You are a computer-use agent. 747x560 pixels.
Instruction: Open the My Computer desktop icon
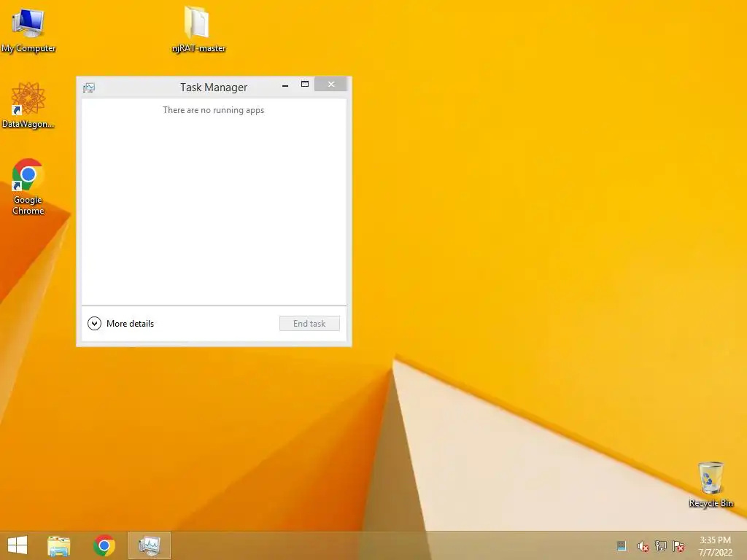(28, 30)
